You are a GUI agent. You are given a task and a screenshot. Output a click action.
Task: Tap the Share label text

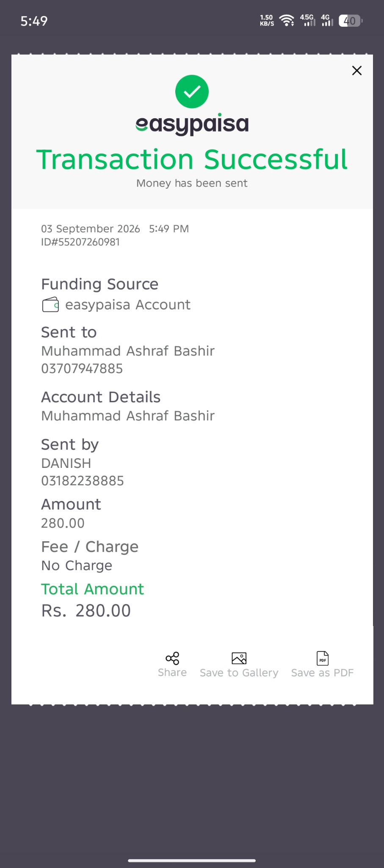[172, 673]
